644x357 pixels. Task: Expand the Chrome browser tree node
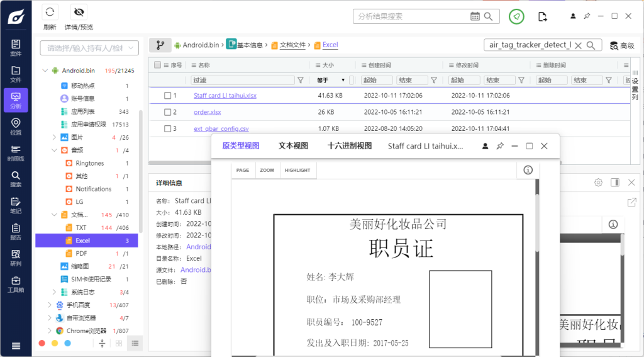click(50, 331)
